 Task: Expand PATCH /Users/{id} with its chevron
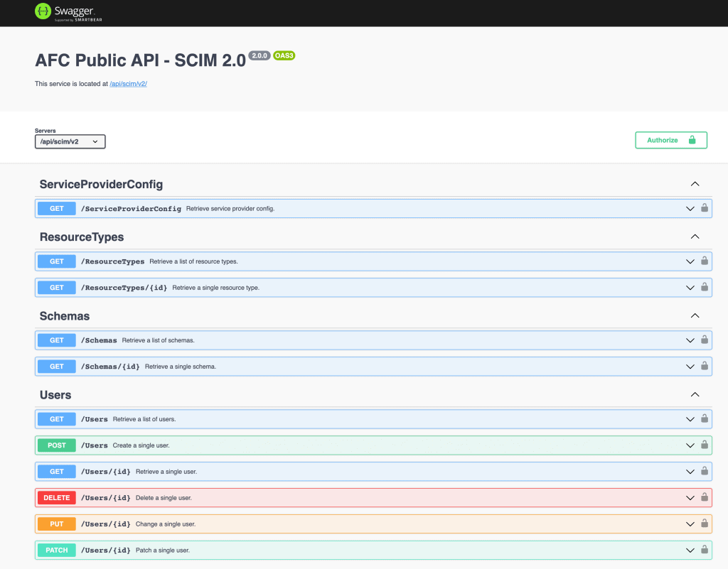pyautogui.click(x=690, y=551)
